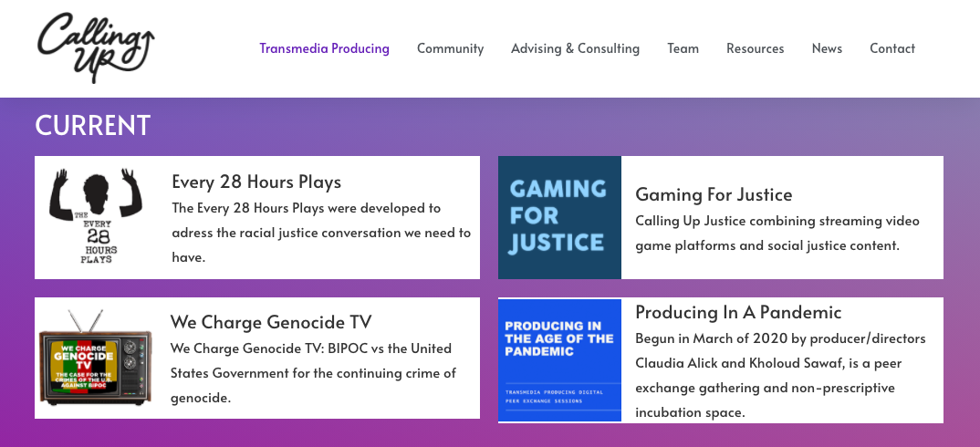Click the Producing in the Pandemic thumbnail
The width and height of the screenshot is (980, 447).
559,359
